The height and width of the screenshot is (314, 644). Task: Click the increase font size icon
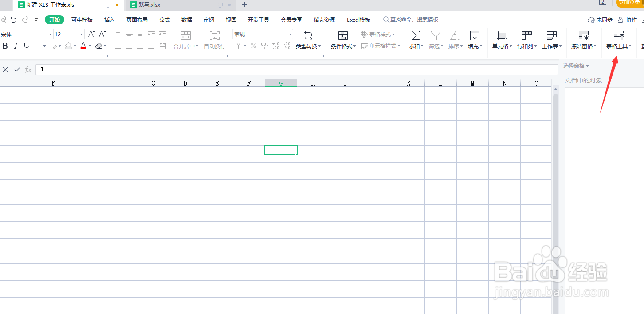(91, 34)
